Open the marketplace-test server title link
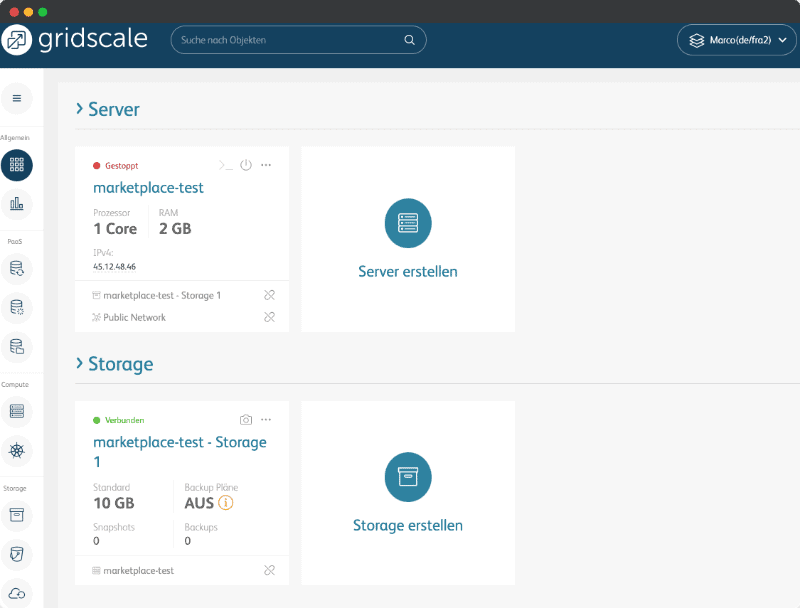This screenshot has height=608, width=800. [x=148, y=188]
